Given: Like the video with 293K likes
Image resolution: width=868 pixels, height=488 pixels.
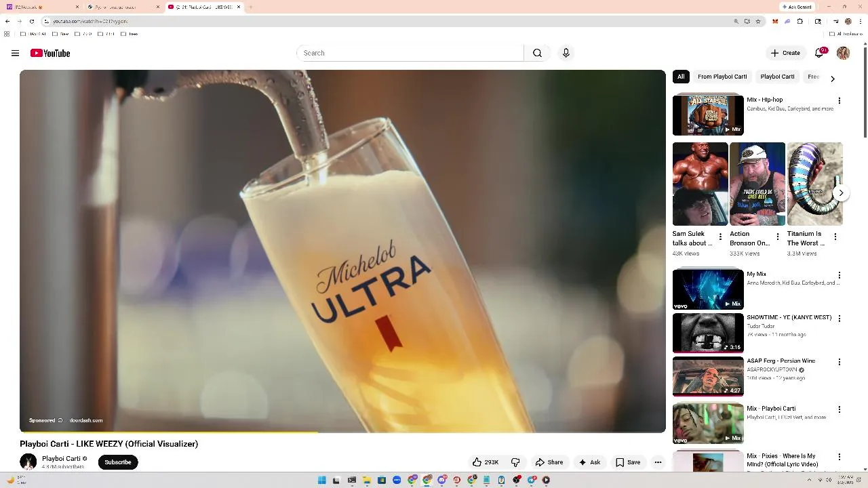Looking at the screenshot, I should coord(486,462).
